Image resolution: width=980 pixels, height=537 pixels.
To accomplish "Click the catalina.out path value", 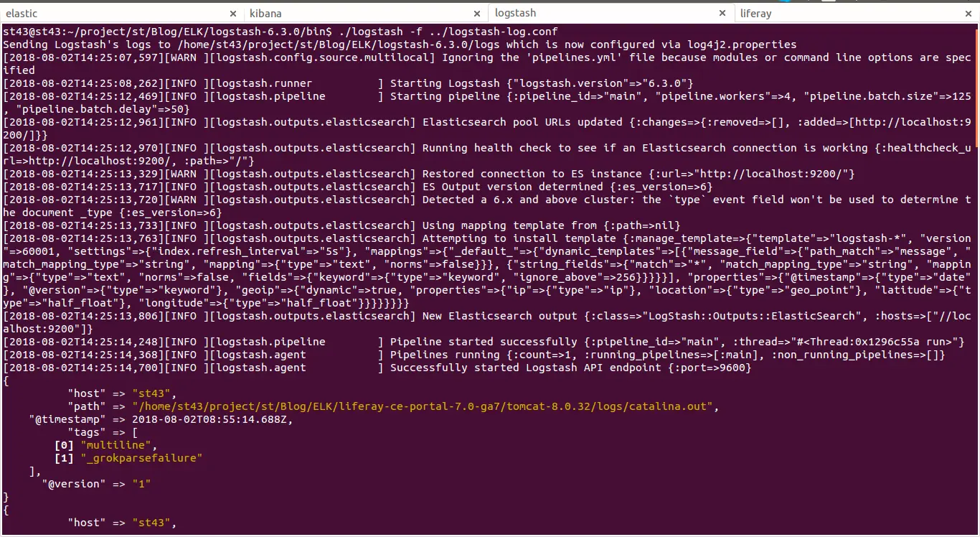I will [426, 406].
